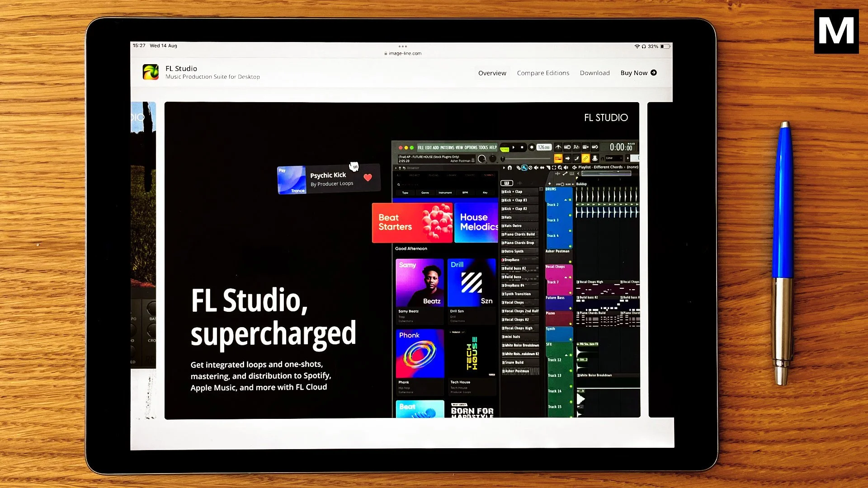Click the stop button in transport bar

[x=522, y=147]
